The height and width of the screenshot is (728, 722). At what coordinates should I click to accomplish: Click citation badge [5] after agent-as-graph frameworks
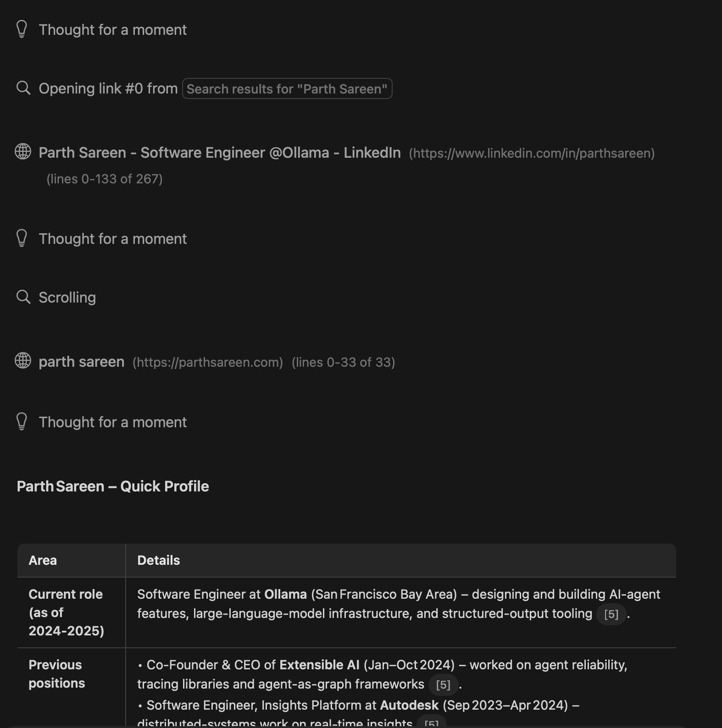pyautogui.click(x=443, y=684)
